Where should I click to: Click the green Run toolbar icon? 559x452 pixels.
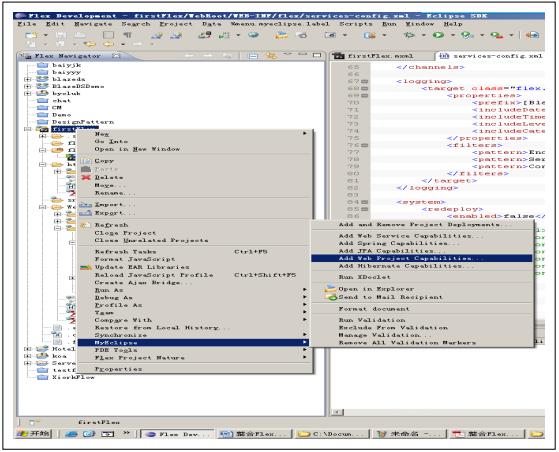(x=439, y=35)
